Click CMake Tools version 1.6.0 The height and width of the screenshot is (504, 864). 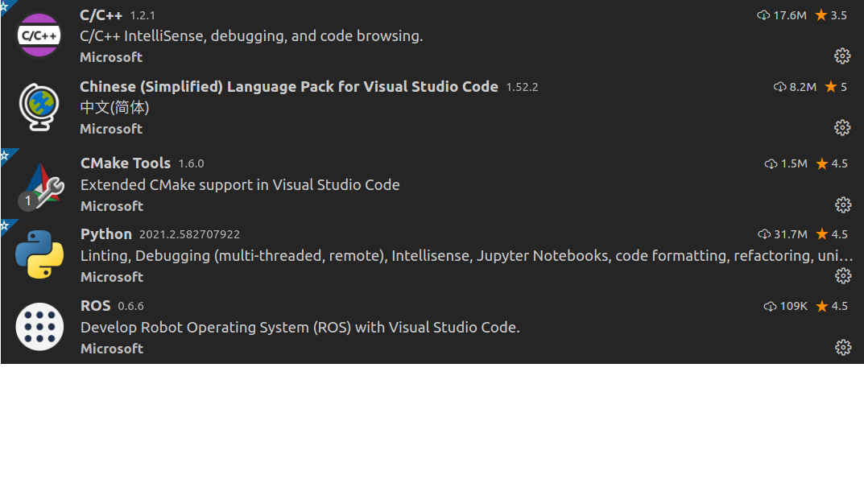tap(191, 163)
